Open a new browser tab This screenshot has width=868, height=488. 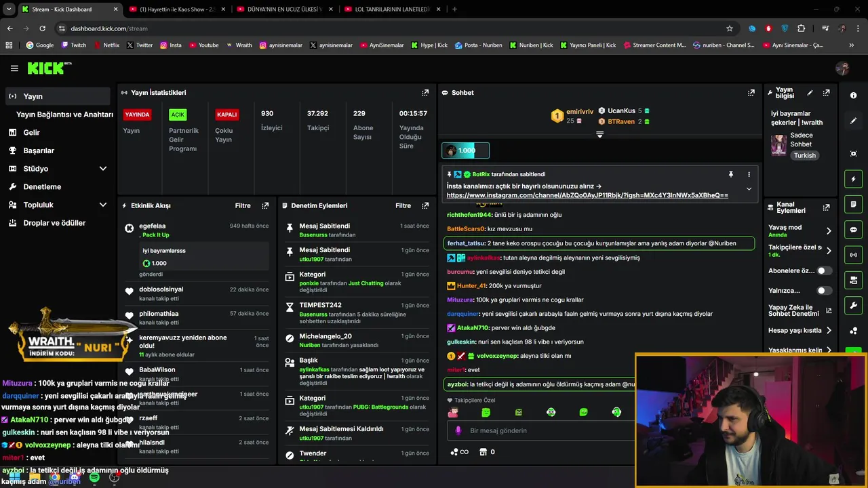[454, 9]
